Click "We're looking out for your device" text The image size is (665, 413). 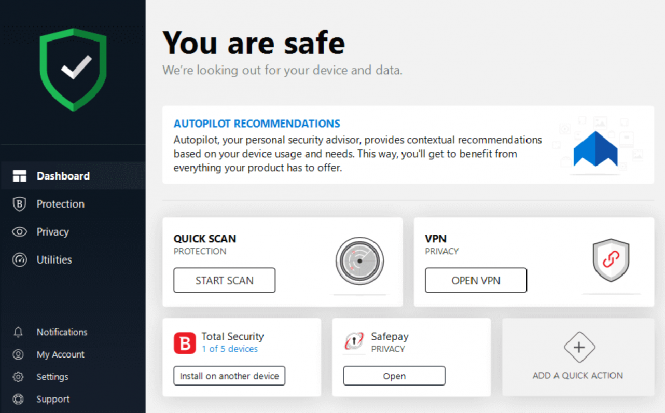282,70
